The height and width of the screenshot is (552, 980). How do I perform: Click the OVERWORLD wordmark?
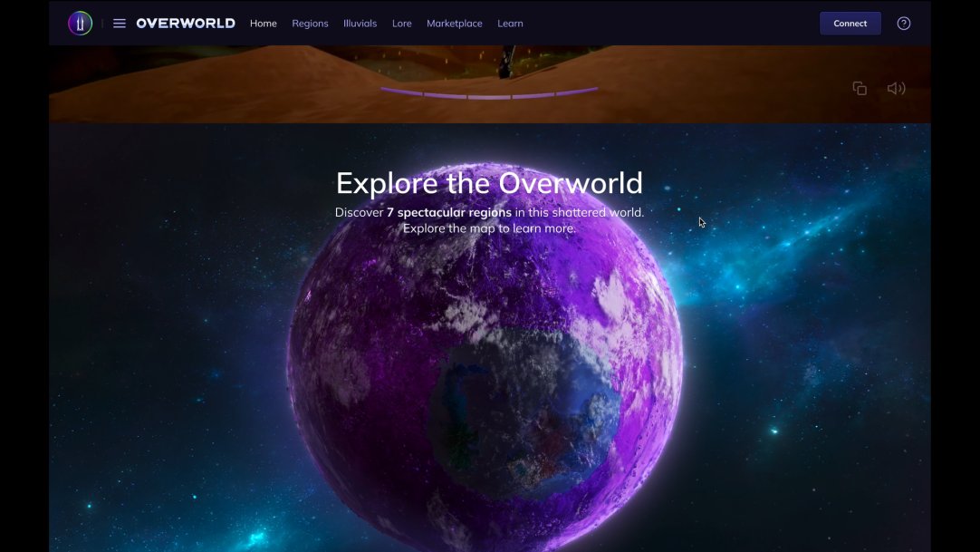coord(186,24)
